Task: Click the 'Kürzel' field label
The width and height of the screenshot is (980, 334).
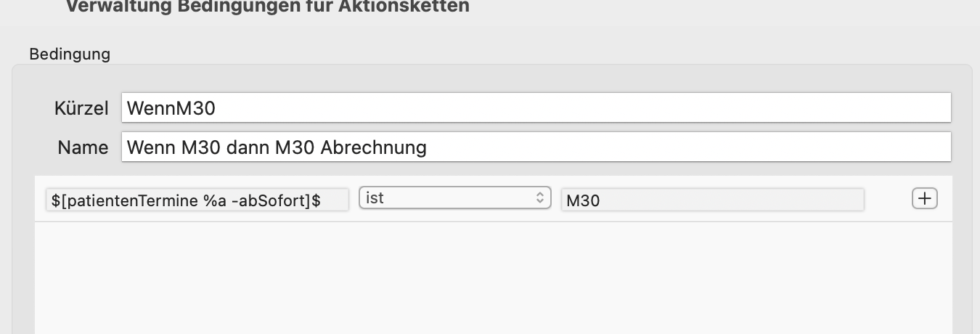Action: click(81, 108)
